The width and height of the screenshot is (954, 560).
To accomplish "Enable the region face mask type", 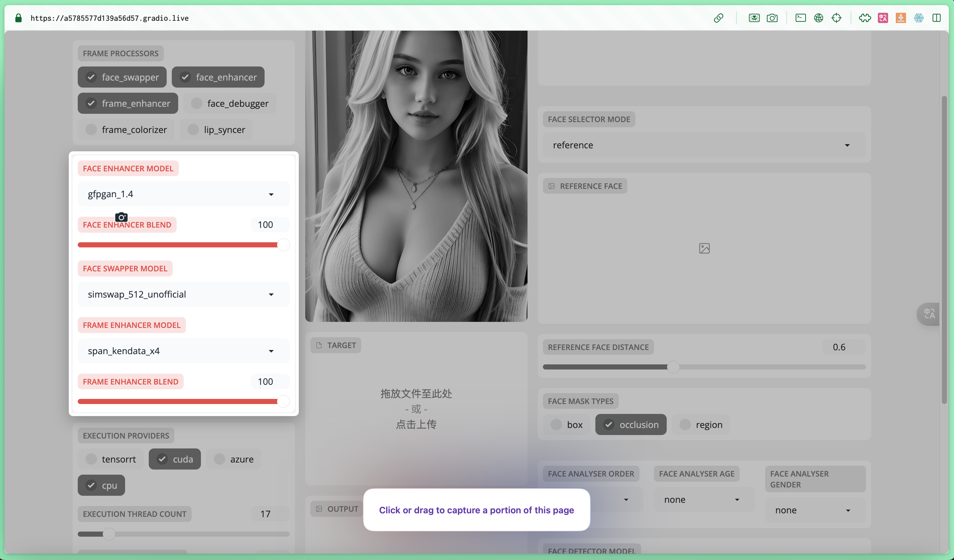I will [x=701, y=424].
